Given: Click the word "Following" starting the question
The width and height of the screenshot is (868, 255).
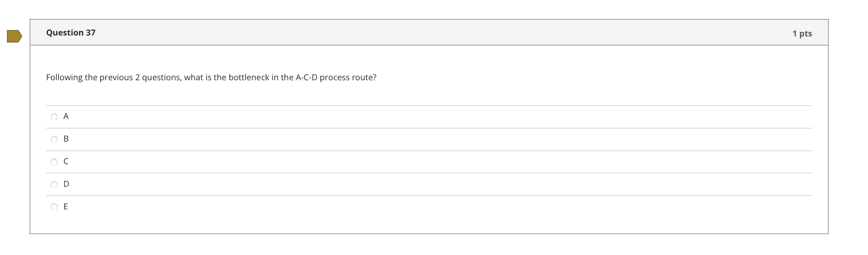Looking at the screenshot, I should point(64,77).
